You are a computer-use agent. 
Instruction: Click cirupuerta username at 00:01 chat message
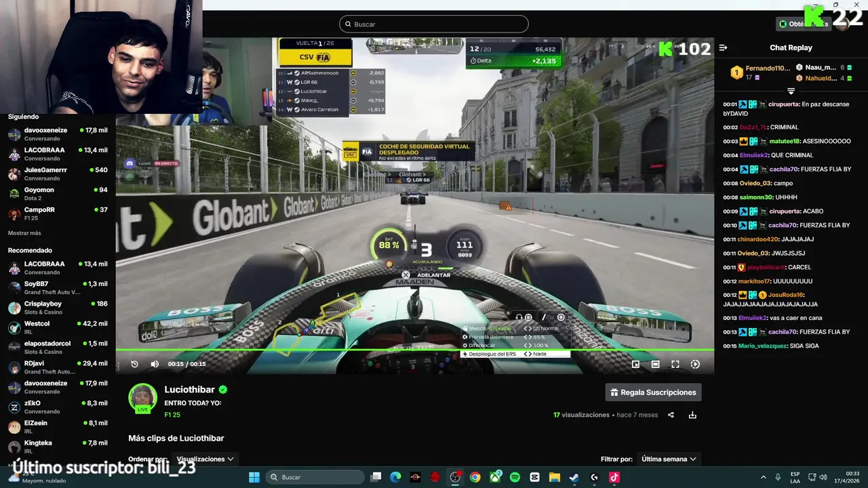[x=783, y=104]
